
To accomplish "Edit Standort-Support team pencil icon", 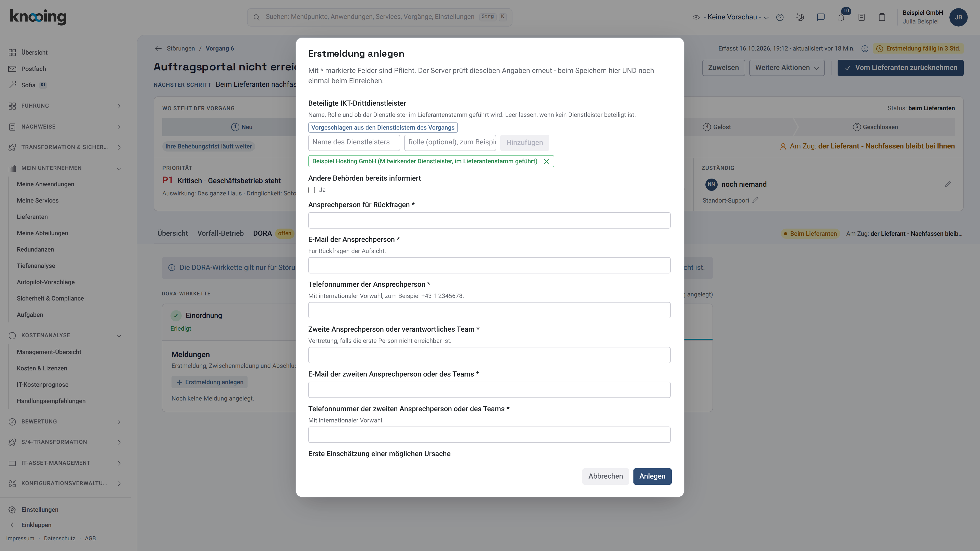I will (x=755, y=200).
